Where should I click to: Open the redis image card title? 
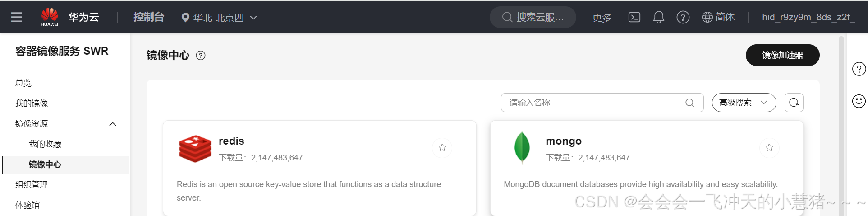(x=231, y=141)
